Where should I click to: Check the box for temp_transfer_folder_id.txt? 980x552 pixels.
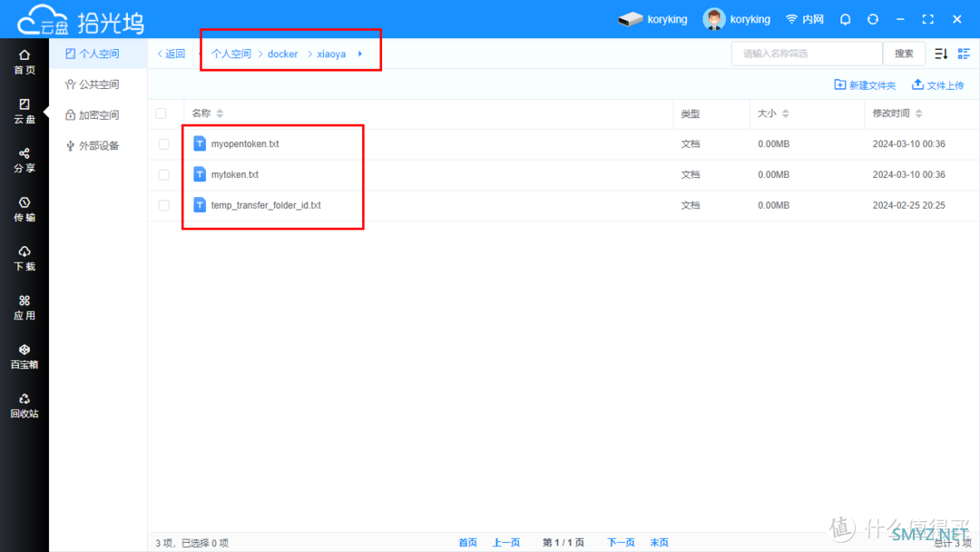163,205
